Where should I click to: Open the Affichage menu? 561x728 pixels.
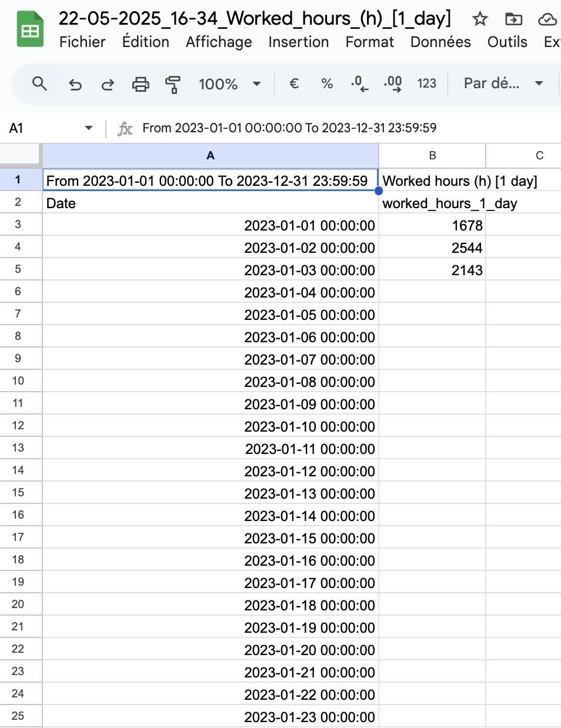219,42
